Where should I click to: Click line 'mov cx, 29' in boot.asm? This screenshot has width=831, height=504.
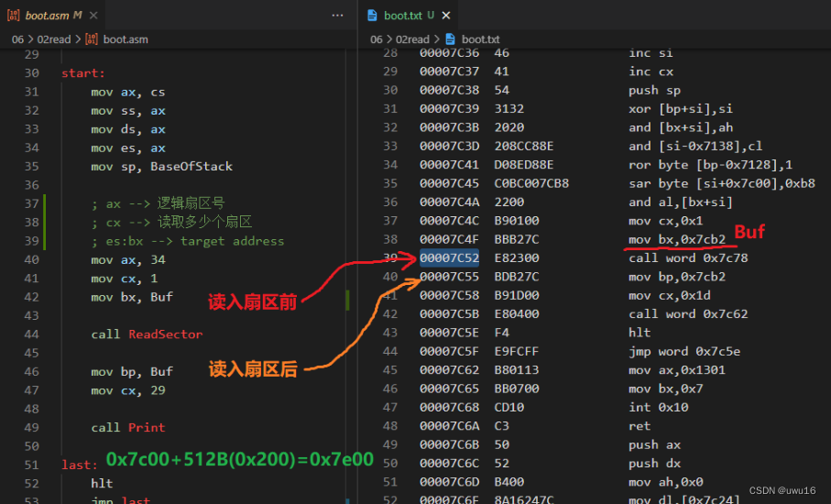(x=127, y=390)
